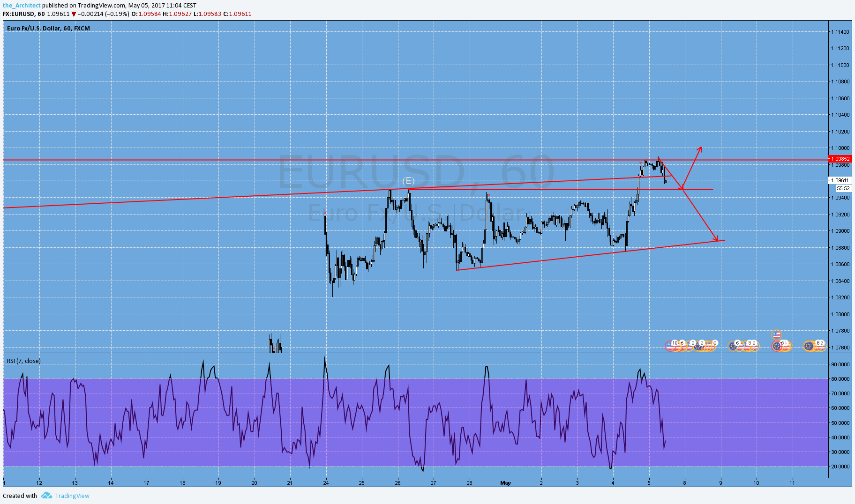Open the US flag event icon above the others

click(x=777, y=335)
